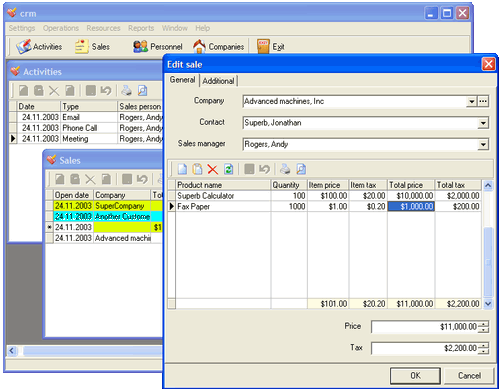Close the Edit sale dialog
The height and width of the screenshot is (390, 500).
[488, 64]
